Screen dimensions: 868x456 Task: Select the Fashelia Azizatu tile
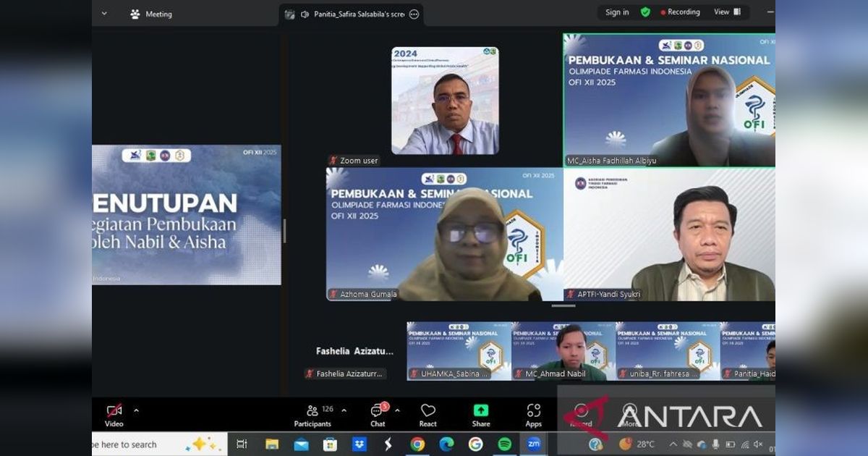354,351
